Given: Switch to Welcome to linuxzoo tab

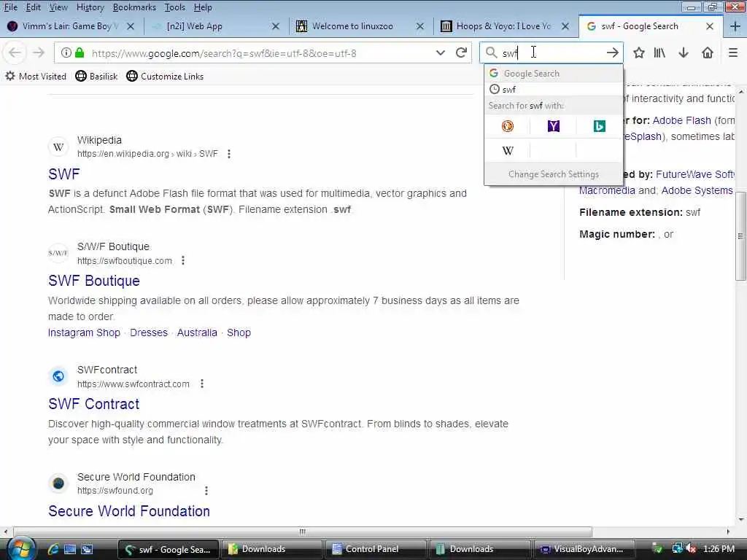Looking at the screenshot, I should (361, 26).
